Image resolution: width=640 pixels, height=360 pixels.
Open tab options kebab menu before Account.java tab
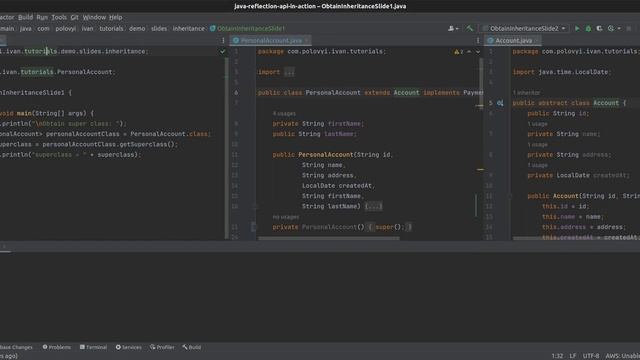[478, 40]
